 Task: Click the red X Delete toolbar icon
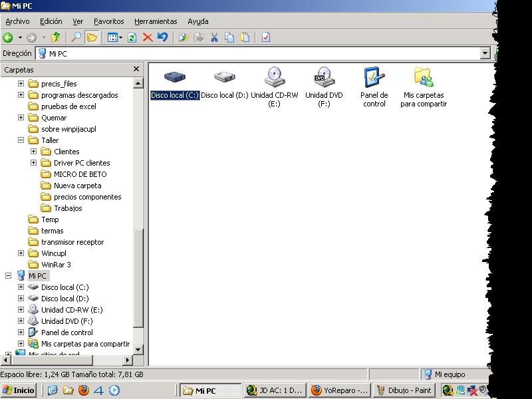pyautogui.click(x=148, y=37)
